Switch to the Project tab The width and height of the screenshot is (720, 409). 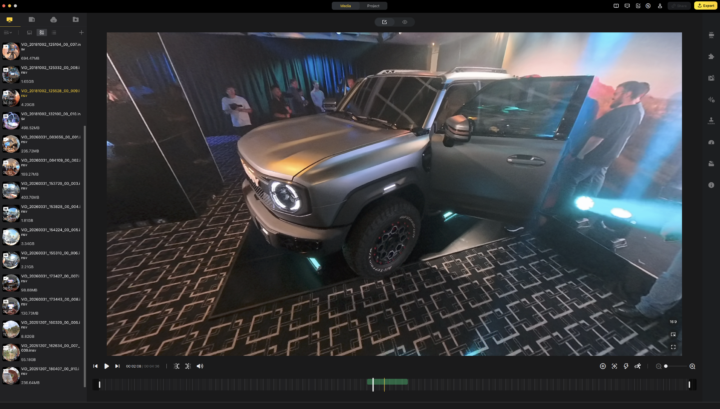tap(373, 6)
